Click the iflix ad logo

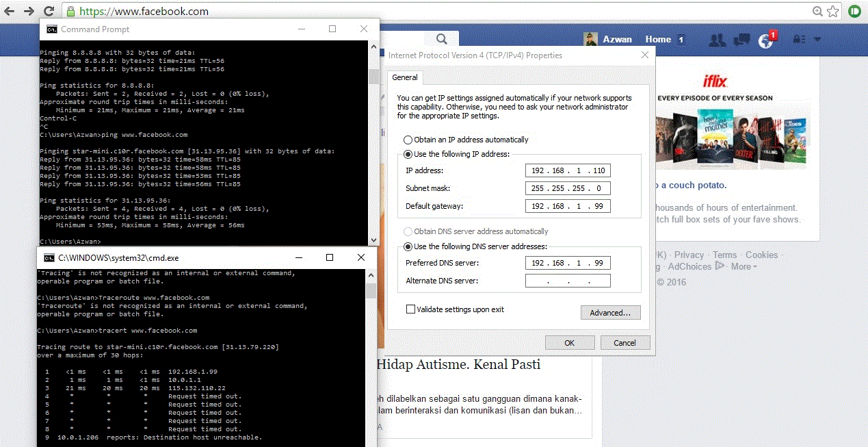[x=714, y=81]
